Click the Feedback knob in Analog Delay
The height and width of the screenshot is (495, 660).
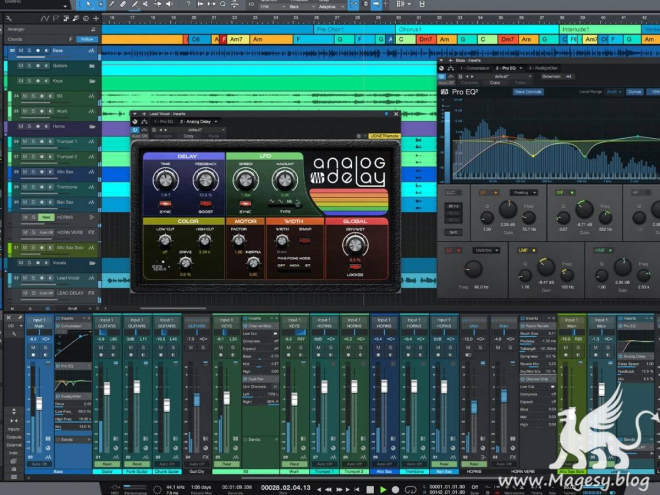tap(205, 180)
